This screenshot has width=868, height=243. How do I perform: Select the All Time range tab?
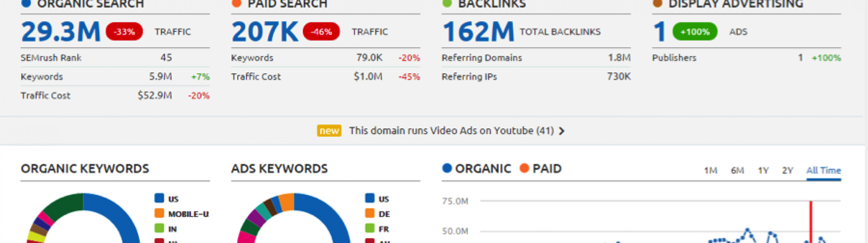click(823, 171)
